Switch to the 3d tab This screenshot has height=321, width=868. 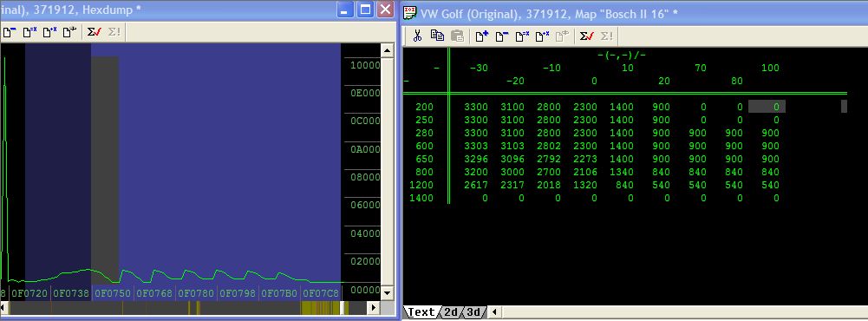click(473, 312)
